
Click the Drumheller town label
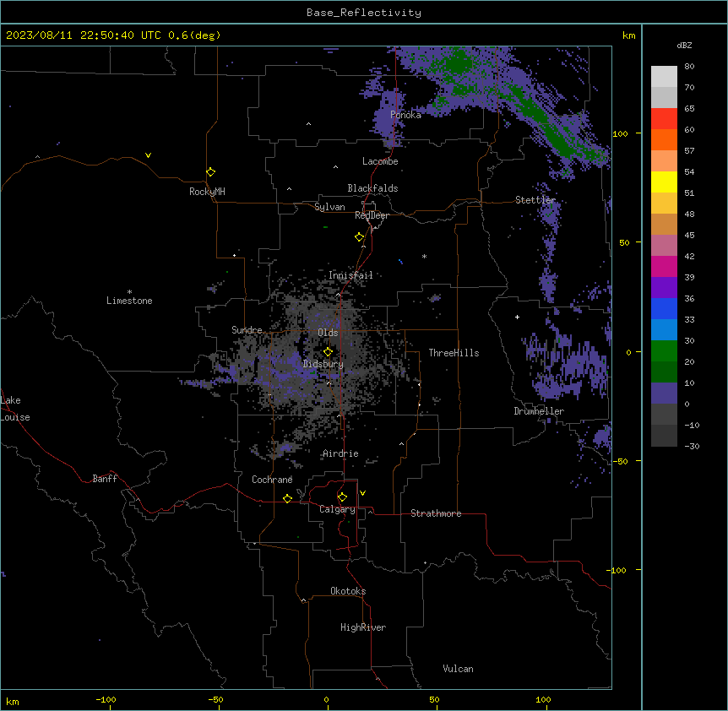pyautogui.click(x=539, y=411)
